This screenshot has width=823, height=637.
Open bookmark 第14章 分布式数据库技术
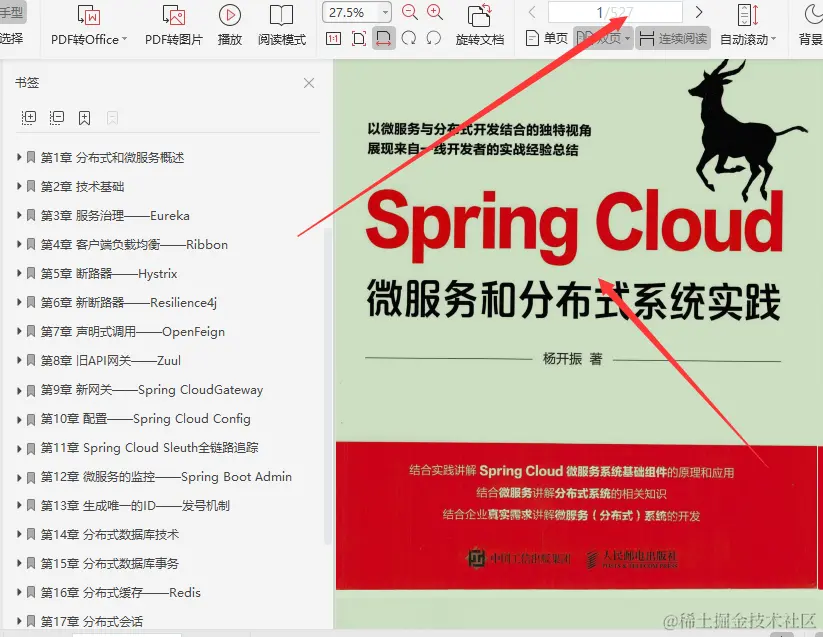tap(110, 535)
